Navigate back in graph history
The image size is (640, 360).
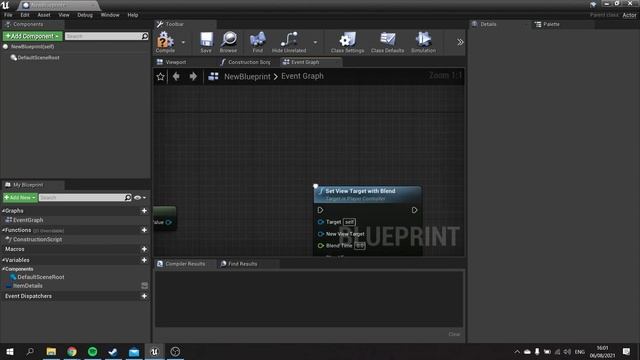click(x=176, y=76)
